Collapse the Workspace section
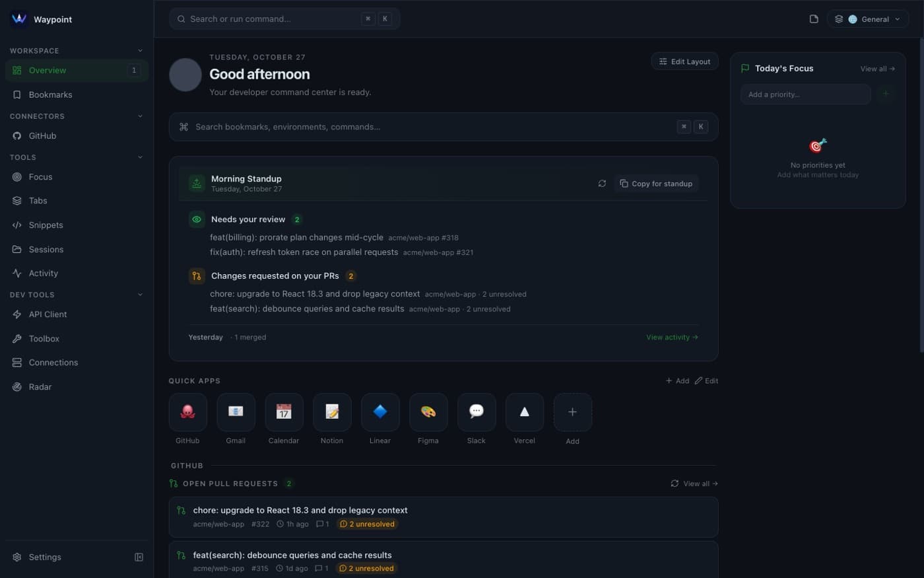The image size is (924, 578). point(140,51)
